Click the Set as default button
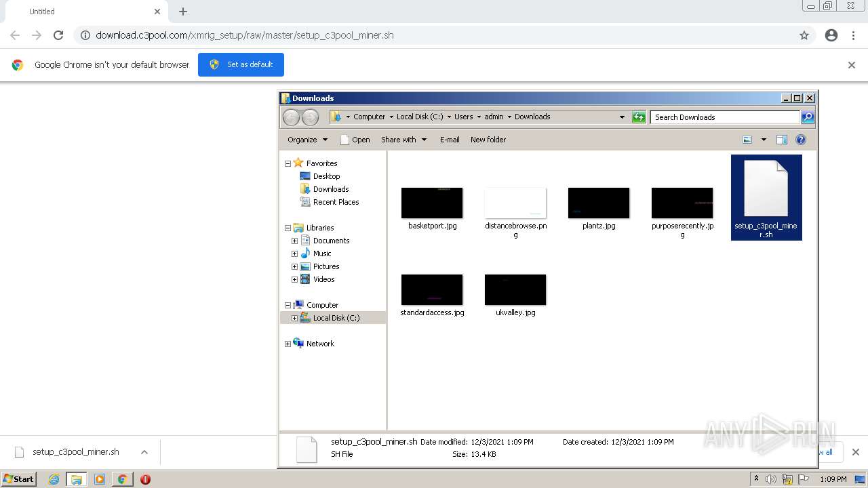This screenshot has height=488, width=868. (241, 64)
